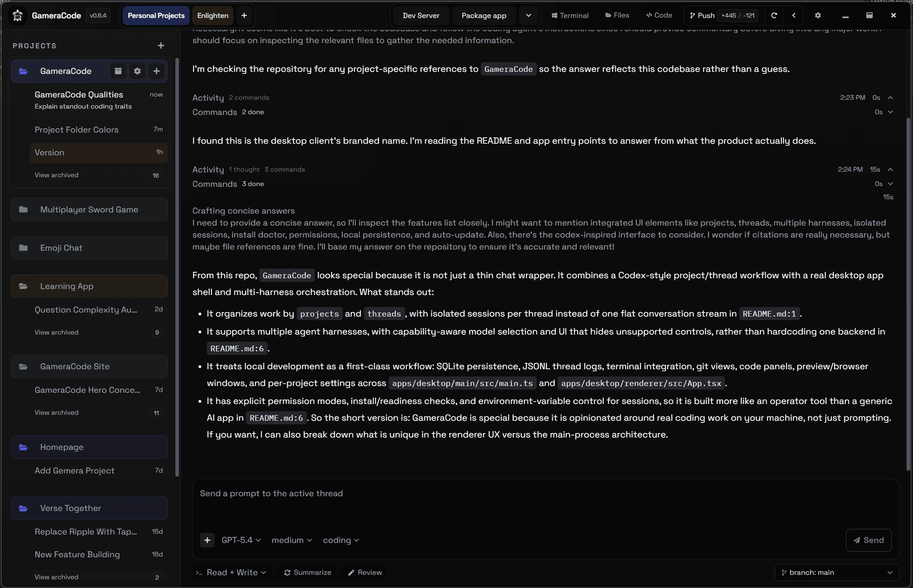Click the prompt input field

545,503
